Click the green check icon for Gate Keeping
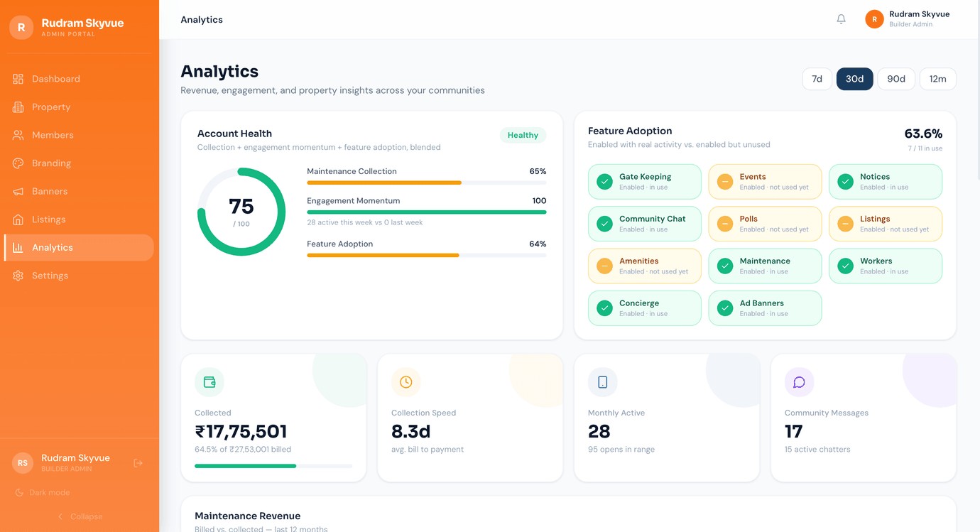Screen dimensions: 980x532 (x=604, y=182)
